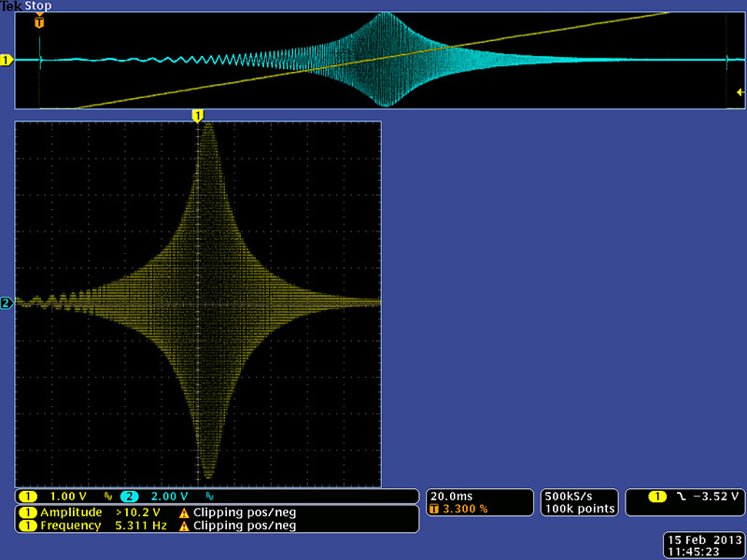This screenshot has width=747, height=560.
Task: Select channel 1 badge showing 1.00 V
Action: (x=56, y=497)
